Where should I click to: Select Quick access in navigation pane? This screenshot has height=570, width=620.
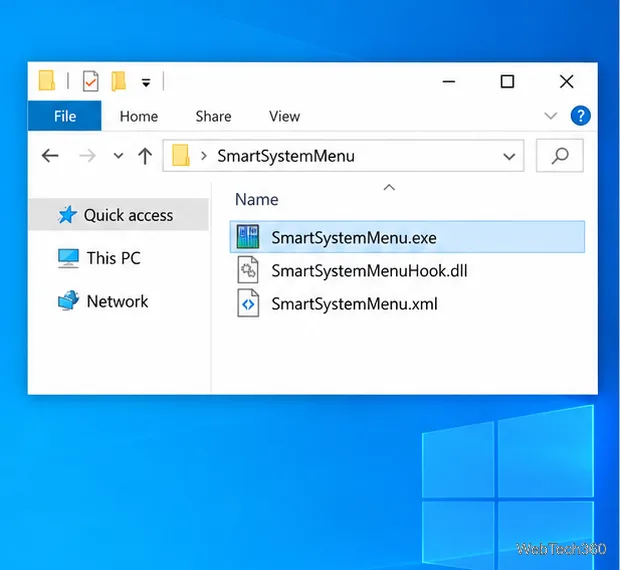pos(119,215)
